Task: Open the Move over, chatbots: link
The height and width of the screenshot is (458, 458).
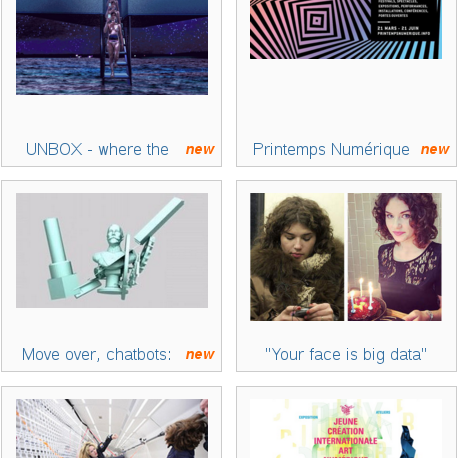Action: (96, 354)
